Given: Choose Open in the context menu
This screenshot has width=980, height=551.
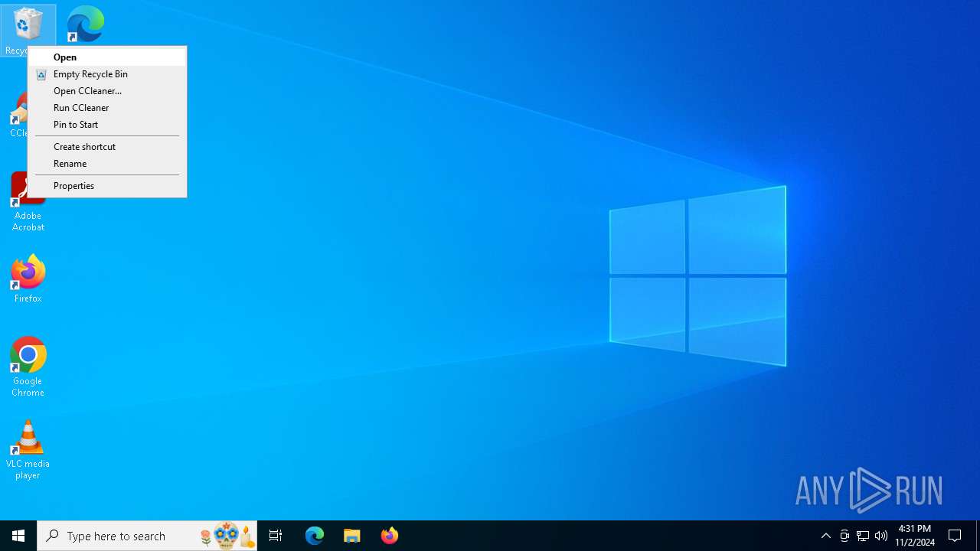Looking at the screenshot, I should tap(107, 57).
